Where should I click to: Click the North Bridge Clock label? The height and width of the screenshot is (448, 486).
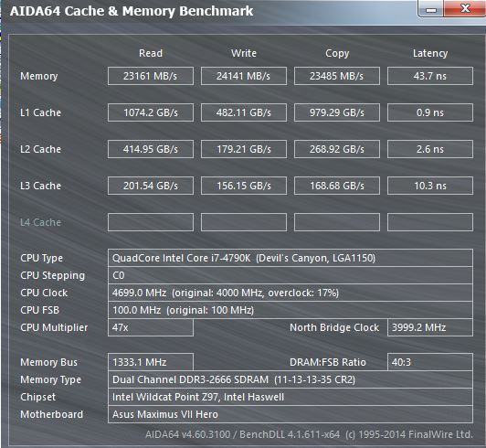point(334,327)
